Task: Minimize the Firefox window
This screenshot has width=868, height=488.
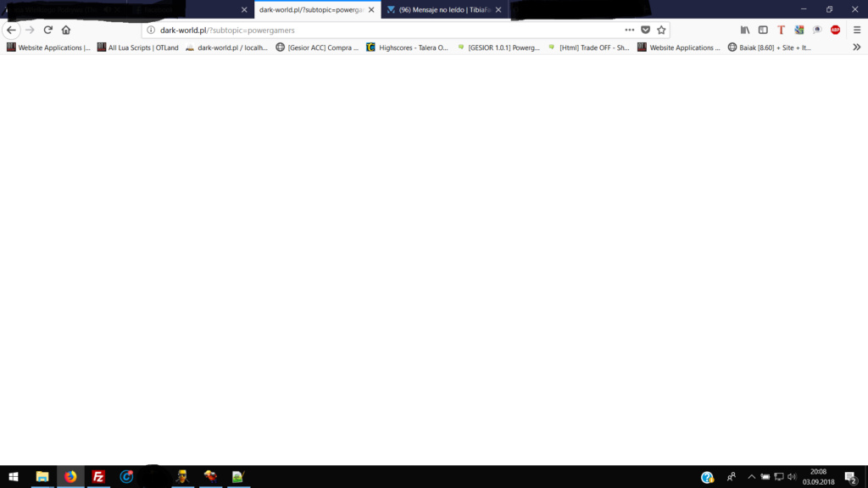Action: click(x=804, y=9)
